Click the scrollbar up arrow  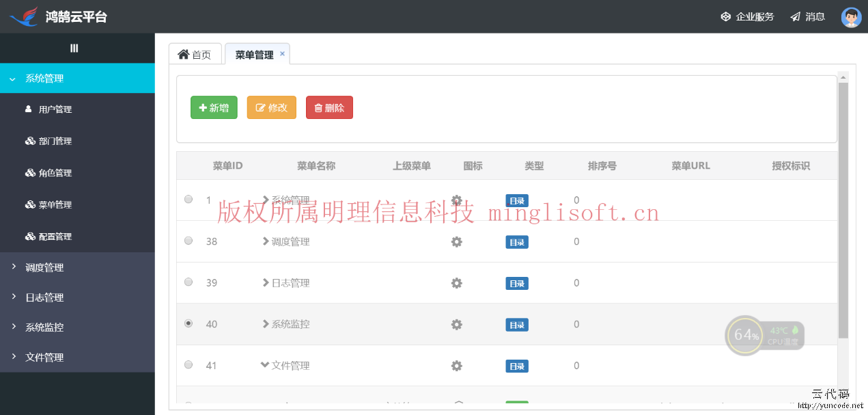click(x=843, y=77)
